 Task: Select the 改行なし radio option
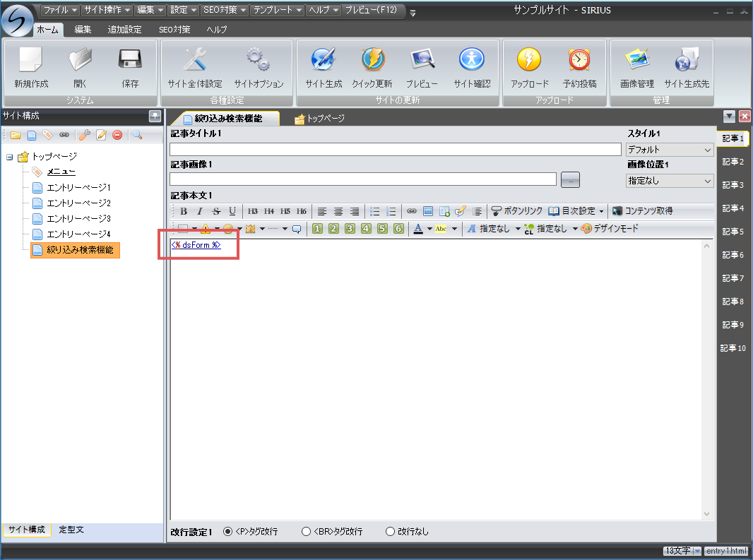click(x=390, y=531)
